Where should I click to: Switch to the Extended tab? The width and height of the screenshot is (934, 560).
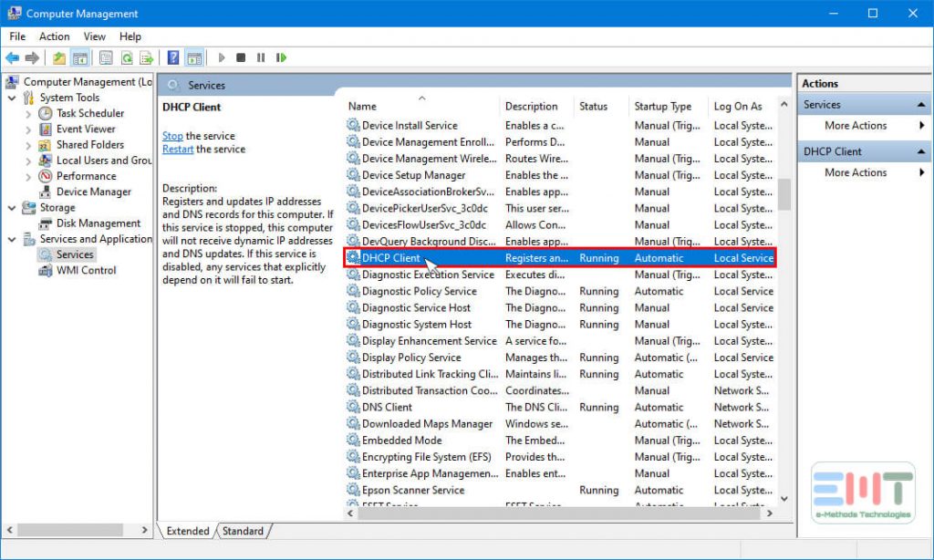188,531
